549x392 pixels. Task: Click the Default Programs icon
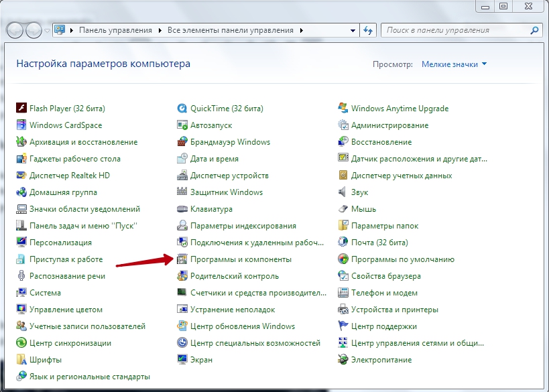coord(343,259)
